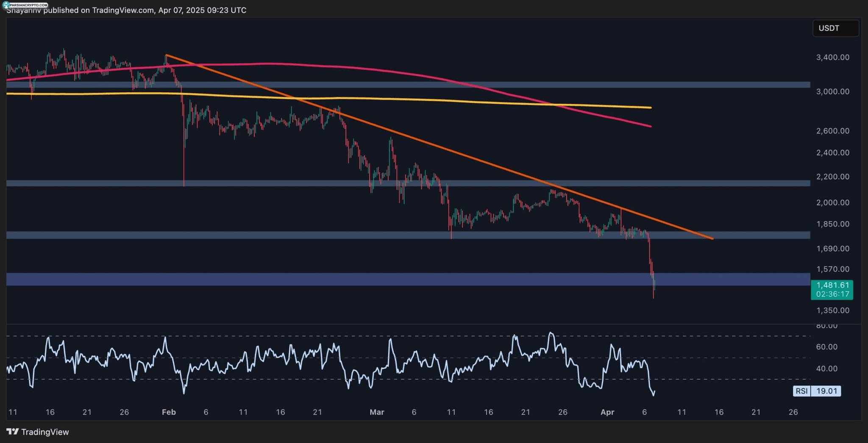Select the yellow moving average line

pyautogui.click(x=328, y=98)
